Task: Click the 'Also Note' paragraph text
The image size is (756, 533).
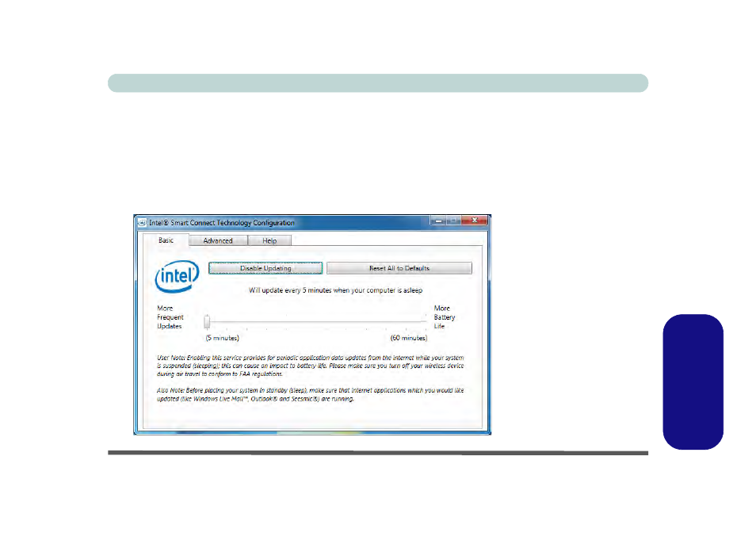Action: pos(311,394)
